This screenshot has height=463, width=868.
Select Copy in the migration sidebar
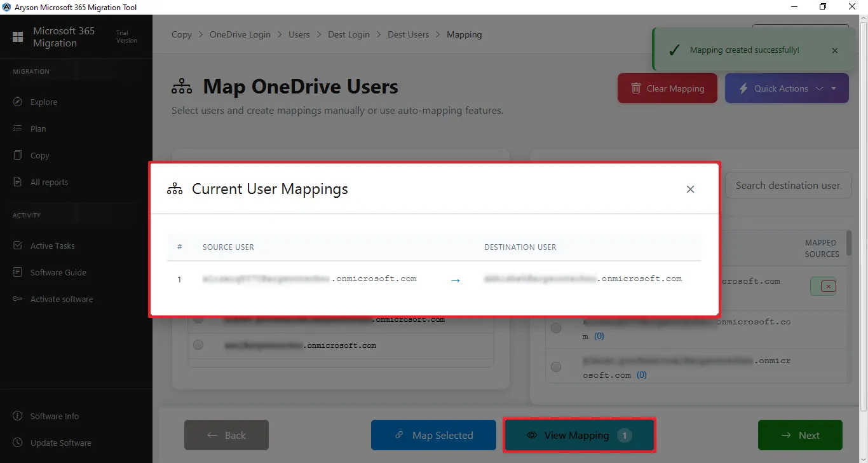click(x=39, y=155)
